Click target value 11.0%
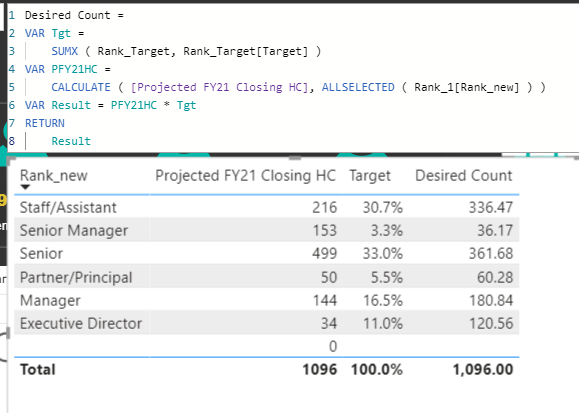Screen dimensions: 579x413 382,324
